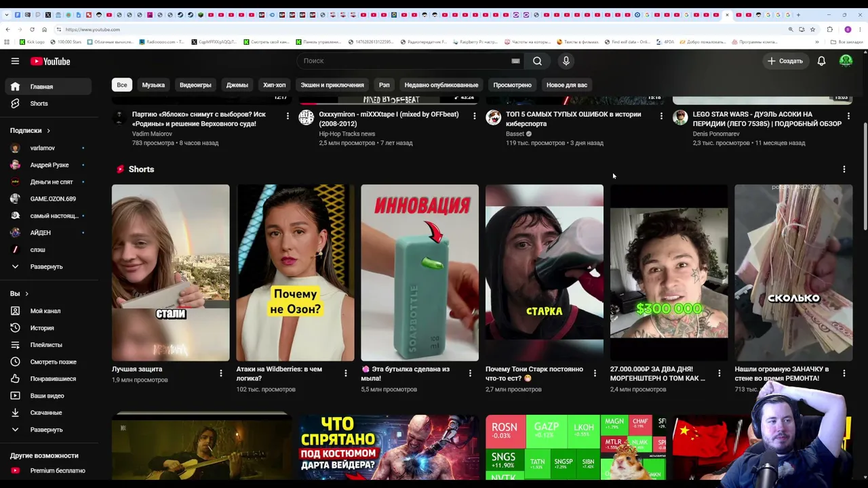This screenshot has width=868, height=488.
Task: Open more options for the soap bottle short
Action: 470,373
